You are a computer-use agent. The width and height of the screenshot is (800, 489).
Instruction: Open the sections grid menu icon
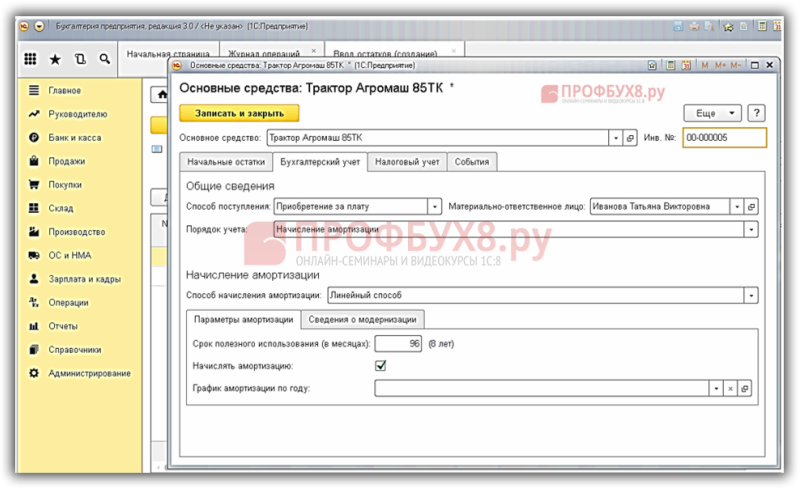(30, 59)
